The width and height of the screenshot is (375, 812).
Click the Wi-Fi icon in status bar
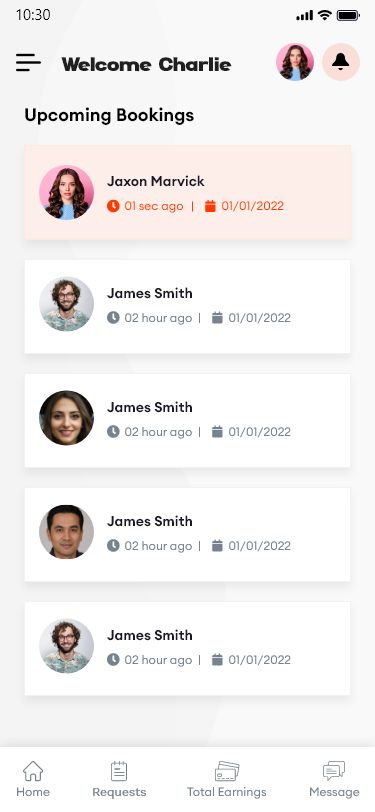pyautogui.click(x=325, y=15)
